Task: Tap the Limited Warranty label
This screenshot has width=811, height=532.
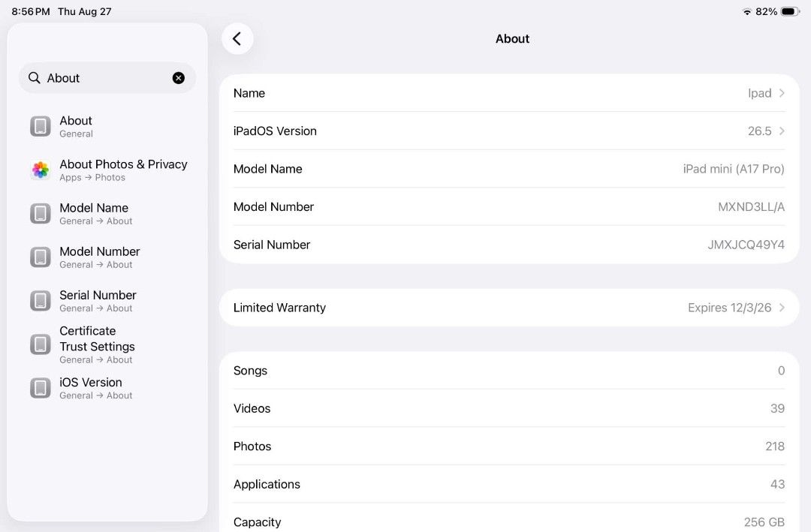Action: [x=280, y=308]
